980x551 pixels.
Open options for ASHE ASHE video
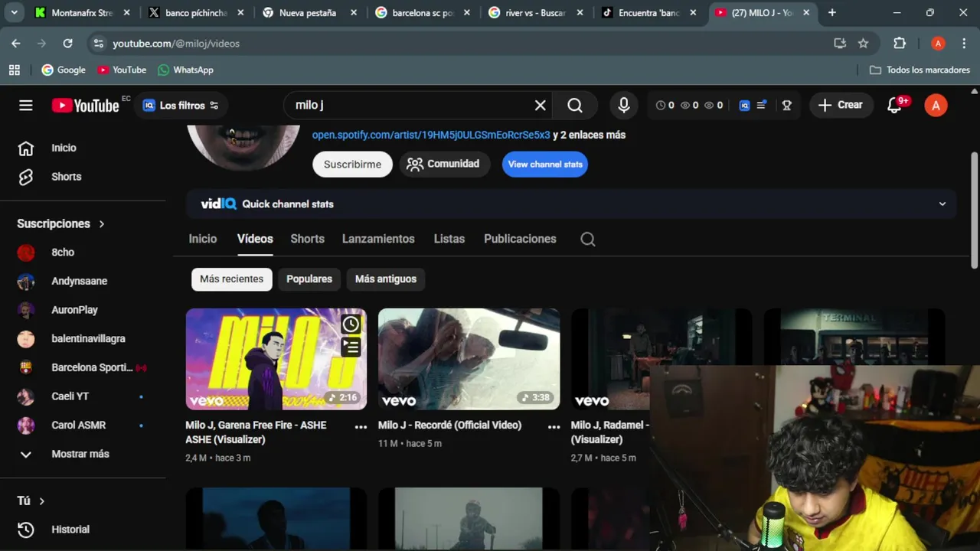361,427
